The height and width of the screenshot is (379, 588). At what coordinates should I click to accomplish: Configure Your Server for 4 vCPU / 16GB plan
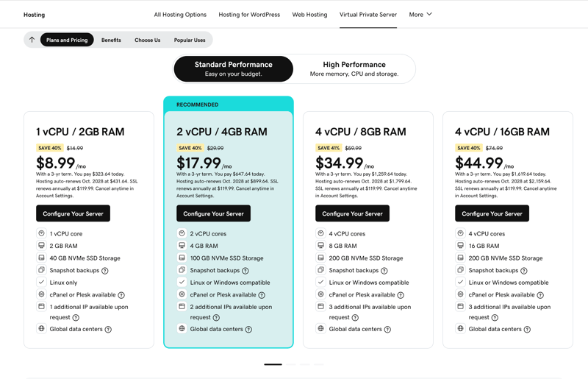coord(492,213)
